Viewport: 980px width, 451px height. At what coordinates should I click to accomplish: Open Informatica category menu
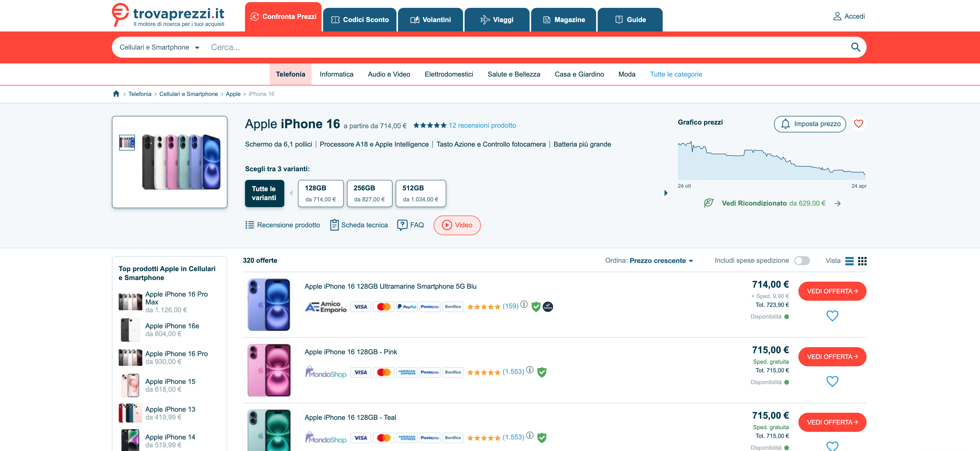click(336, 74)
